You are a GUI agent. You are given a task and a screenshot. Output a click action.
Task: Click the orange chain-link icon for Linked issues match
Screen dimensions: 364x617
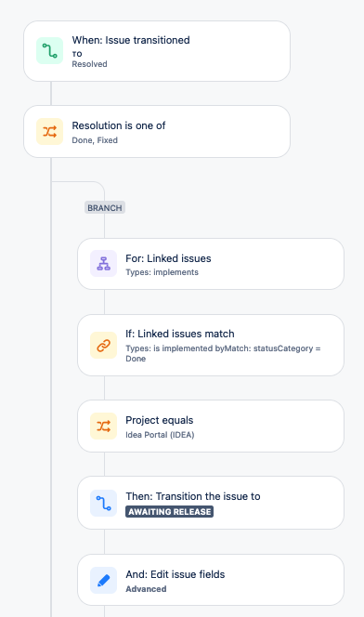103,346
